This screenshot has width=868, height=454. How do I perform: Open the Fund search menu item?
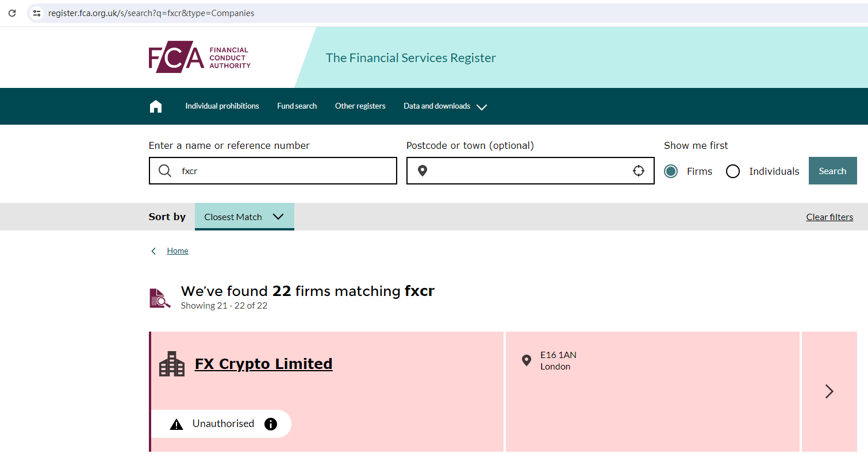tap(297, 106)
